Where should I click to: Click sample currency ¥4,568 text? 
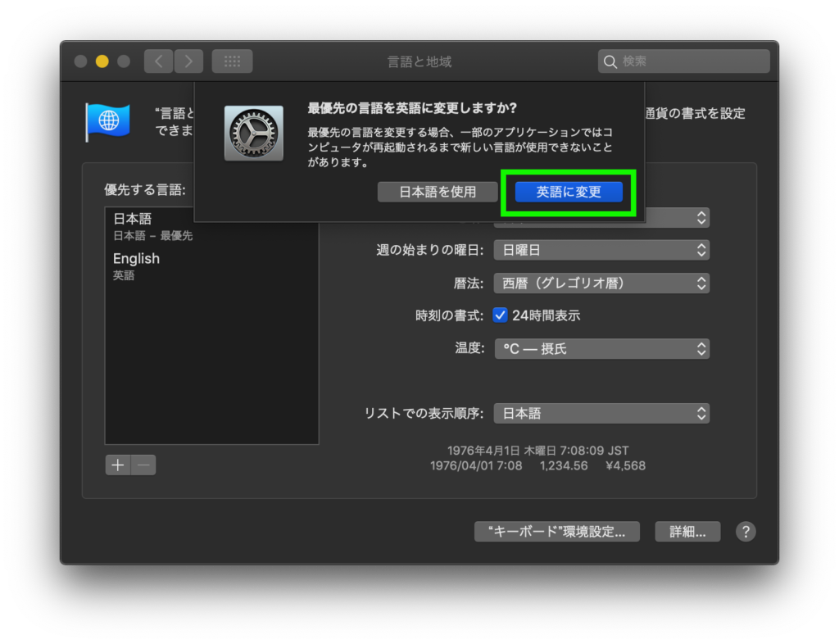coord(625,466)
